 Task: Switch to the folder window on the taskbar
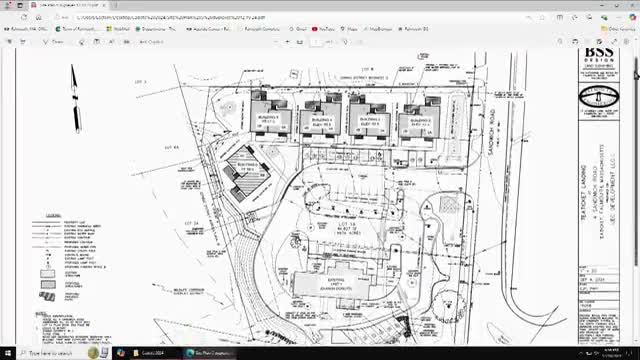click(154, 353)
